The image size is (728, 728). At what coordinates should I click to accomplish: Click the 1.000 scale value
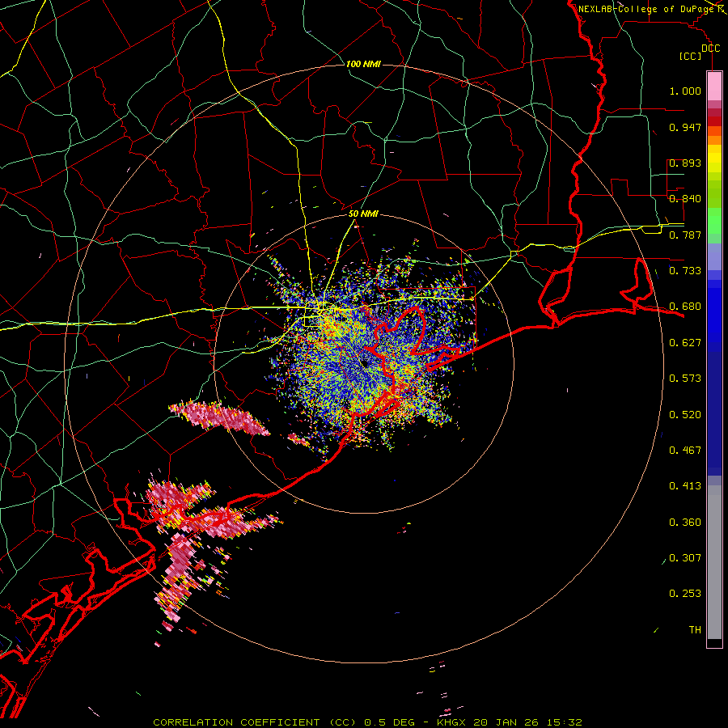[x=685, y=91]
